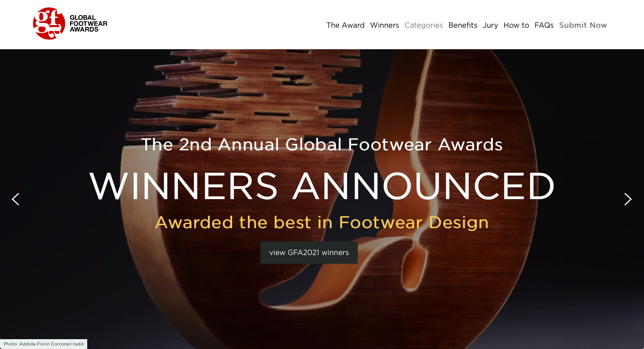644x349 pixels.
Task: Click 'Awarded the best in Footwear Design' text
Action: tap(322, 222)
